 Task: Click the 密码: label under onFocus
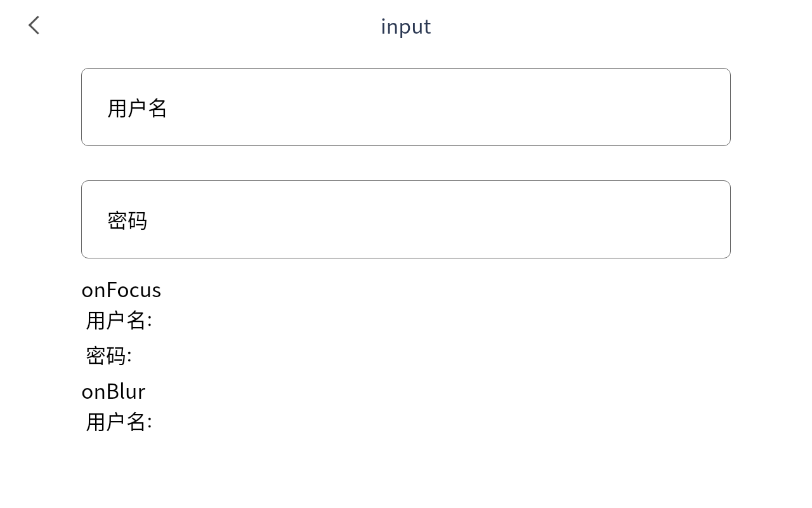point(109,356)
